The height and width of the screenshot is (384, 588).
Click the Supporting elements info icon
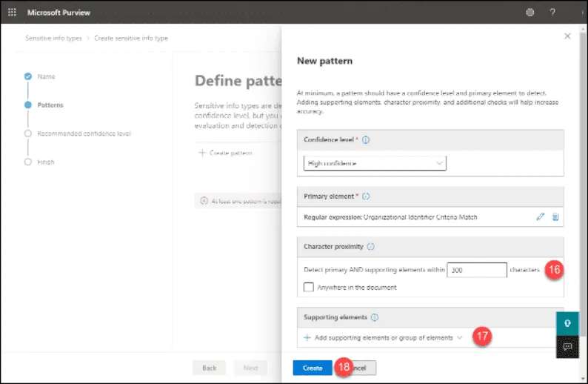tap(374, 317)
